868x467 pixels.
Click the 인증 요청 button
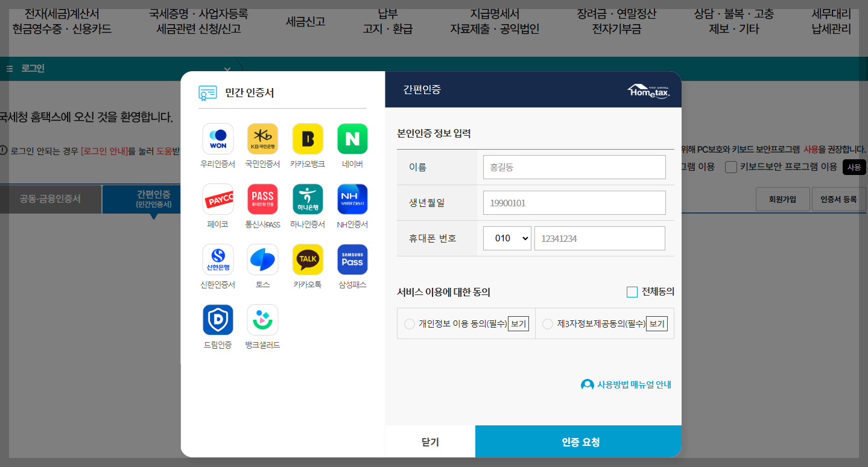click(x=578, y=442)
